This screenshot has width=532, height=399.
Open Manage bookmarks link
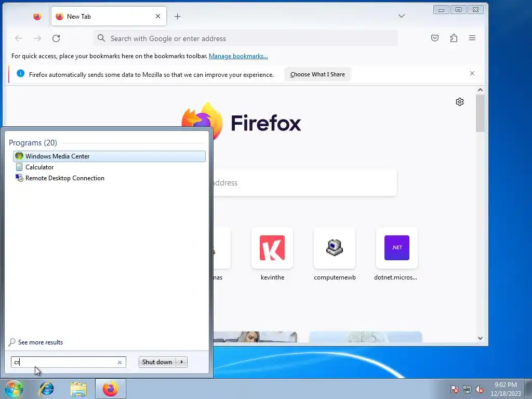(x=238, y=56)
